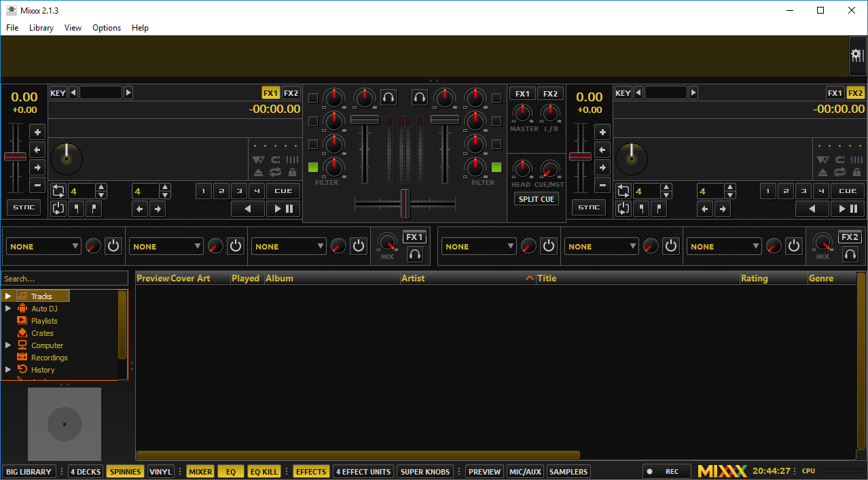
Task: Toggle left deck keylock padlock icon
Action: [293, 173]
